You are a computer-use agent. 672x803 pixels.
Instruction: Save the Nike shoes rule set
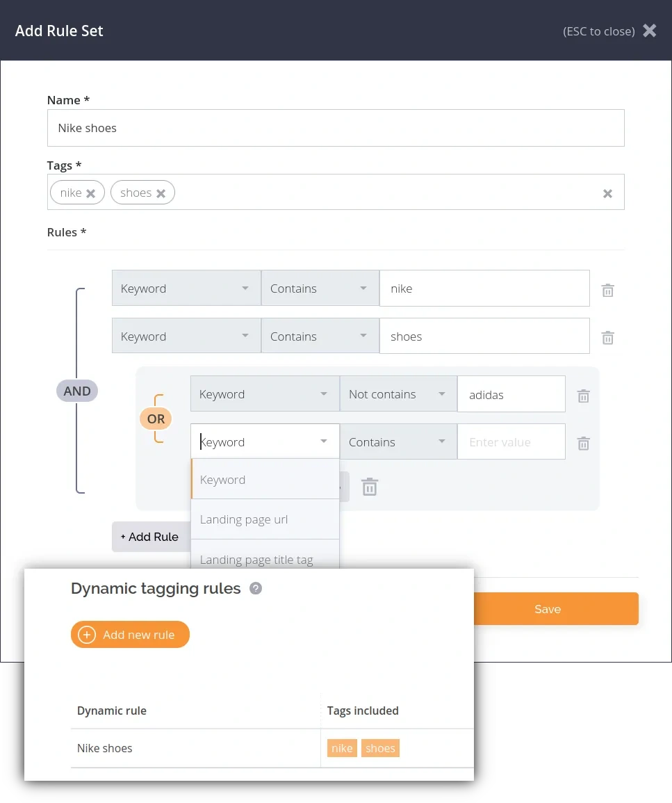tap(548, 608)
